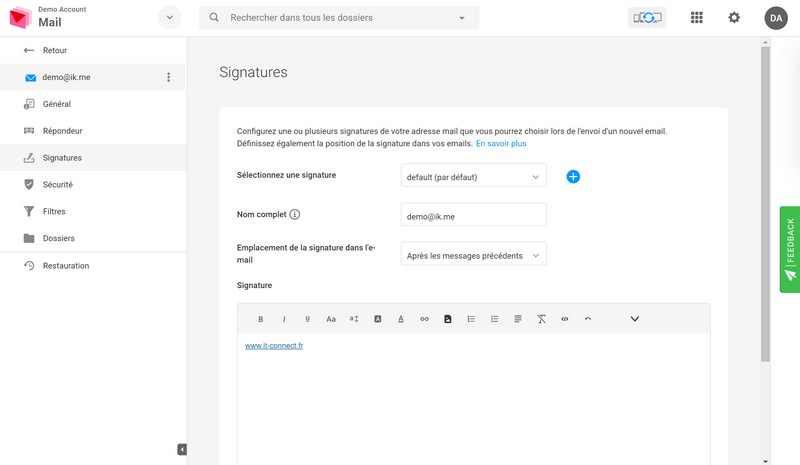Expand the Demo Account switcher chevron

point(170,17)
